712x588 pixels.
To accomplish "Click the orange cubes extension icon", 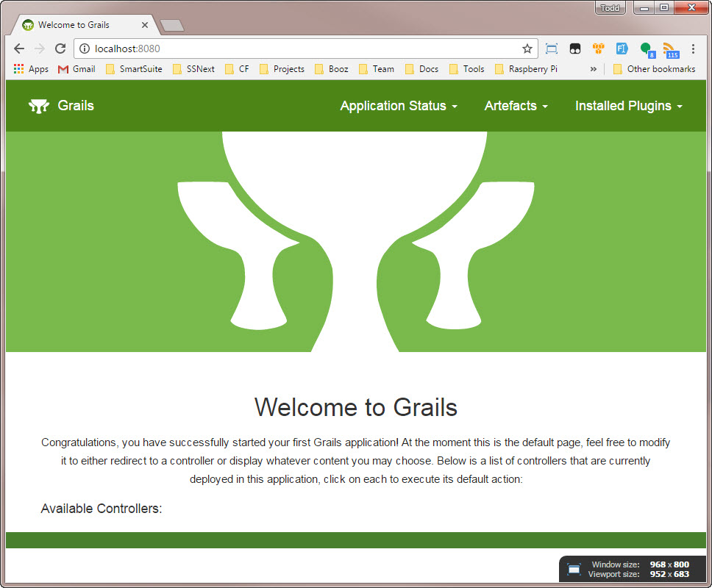I will pyautogui.click(x=599, y=48).
